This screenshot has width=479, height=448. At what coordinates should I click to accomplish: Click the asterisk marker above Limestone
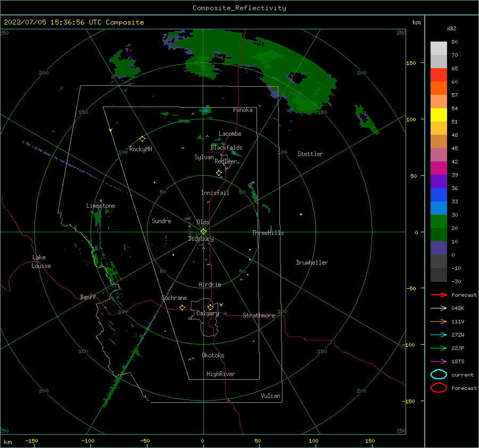(101, 201)
